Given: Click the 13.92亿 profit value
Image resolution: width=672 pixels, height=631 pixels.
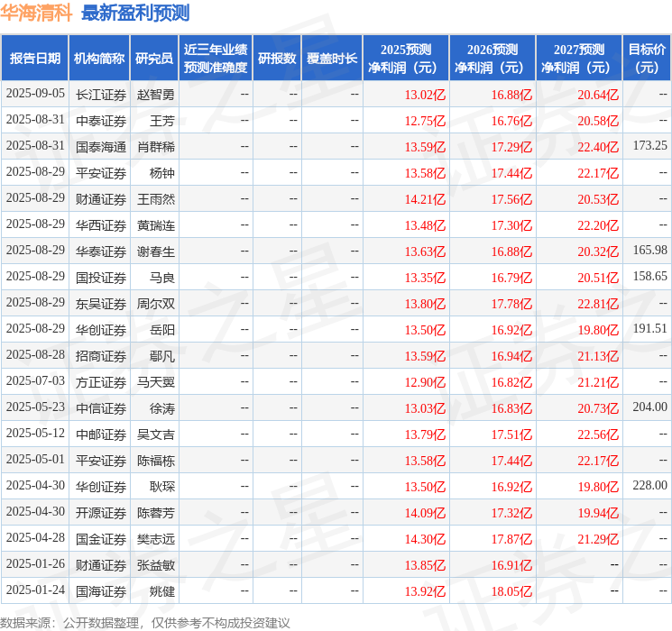Looking at the screenshot, I should [425, 591].
